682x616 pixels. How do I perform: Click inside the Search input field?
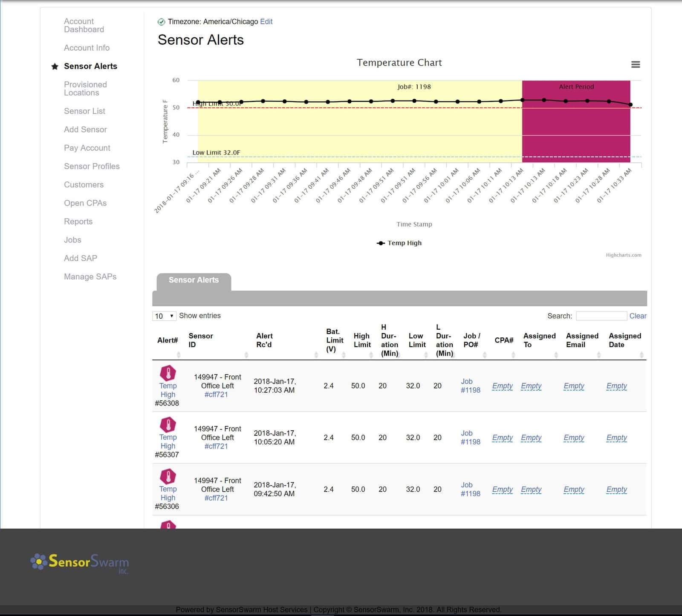click(602, 316)
